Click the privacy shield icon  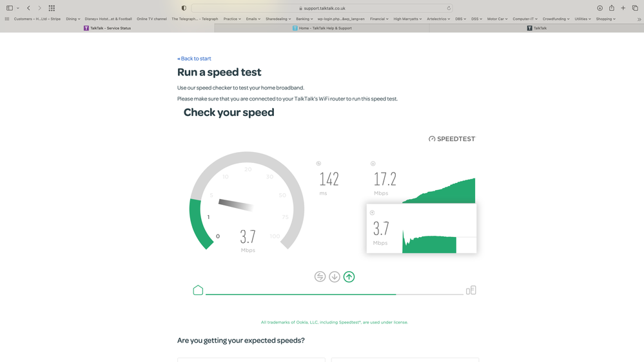click(184, 8)
